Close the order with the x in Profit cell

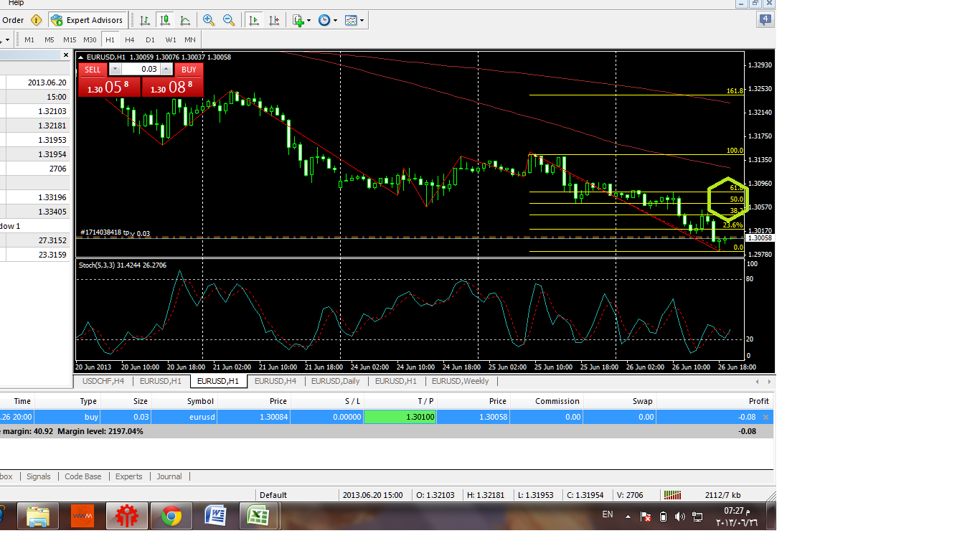pos(765,417)
